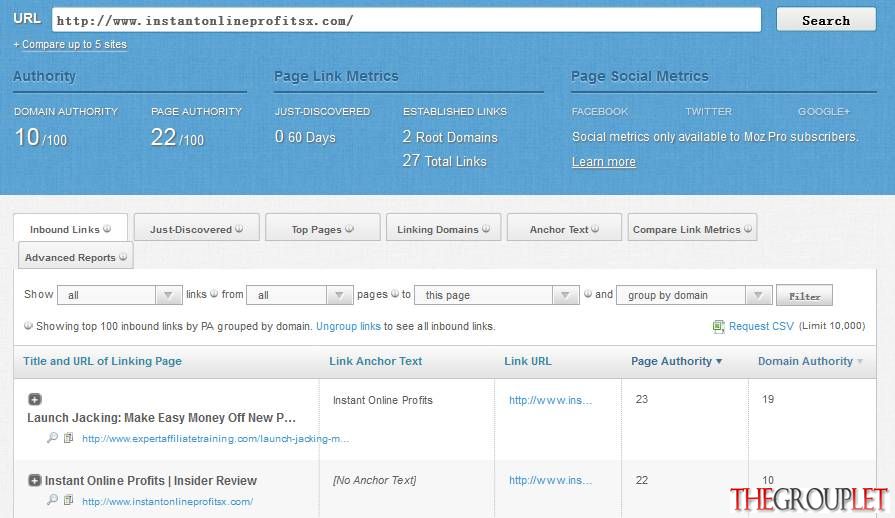Click 'Instant Online Profits' anchor text cell
This screenshot has height=518, width=895.
(x=382, y=400)
